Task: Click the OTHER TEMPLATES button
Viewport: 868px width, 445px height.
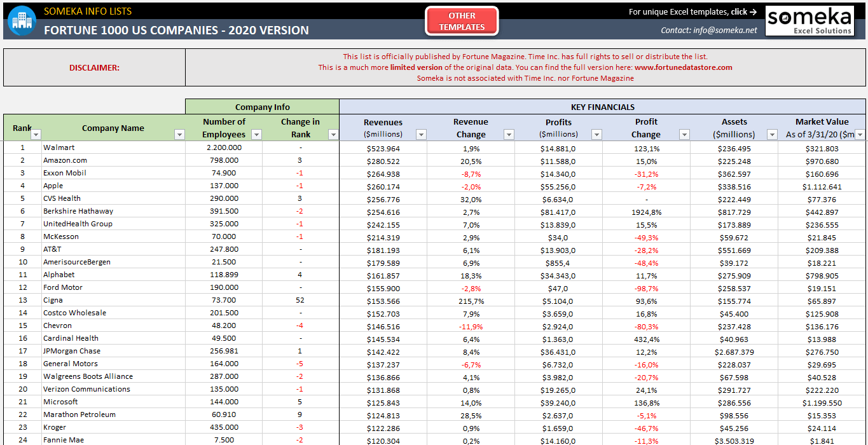Action: [x=461, y=20]
